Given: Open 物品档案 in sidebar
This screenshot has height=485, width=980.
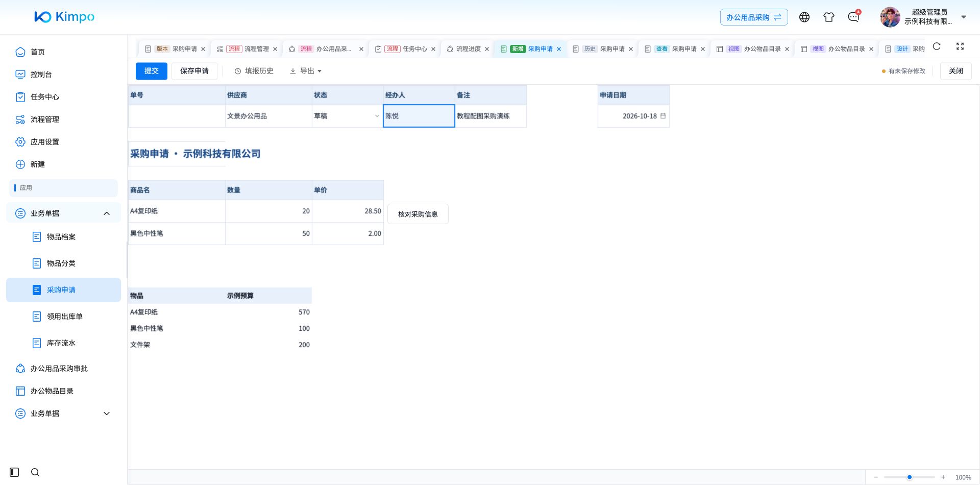Looking at the screenshot, I should pos(63,237).
